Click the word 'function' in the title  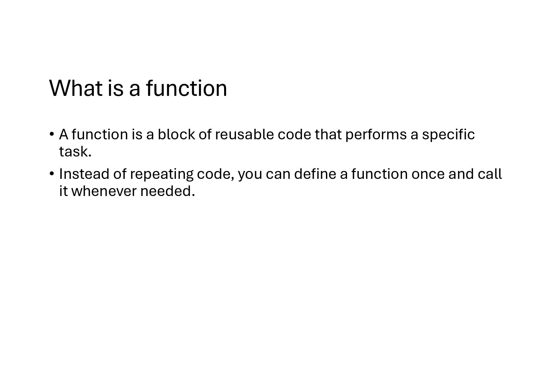187,88
